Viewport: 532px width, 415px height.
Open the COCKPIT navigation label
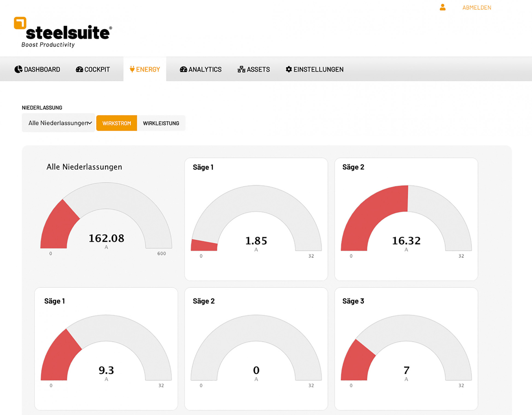point(97,69)
